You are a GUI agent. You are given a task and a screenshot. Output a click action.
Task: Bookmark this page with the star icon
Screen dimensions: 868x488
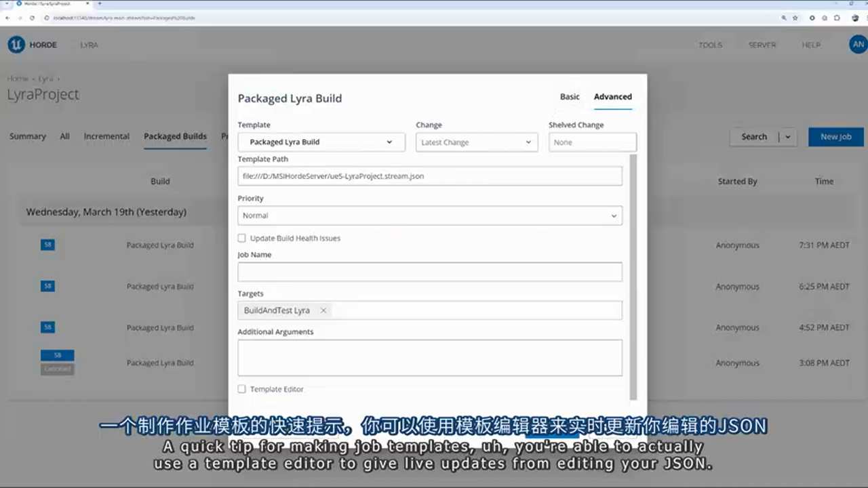[x=795, y=18]
